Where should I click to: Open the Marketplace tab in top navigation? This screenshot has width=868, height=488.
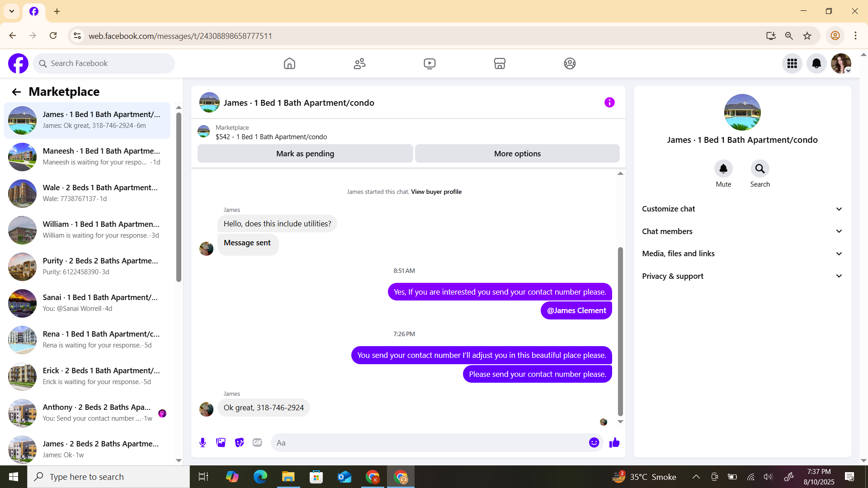[x=500, y=64]
